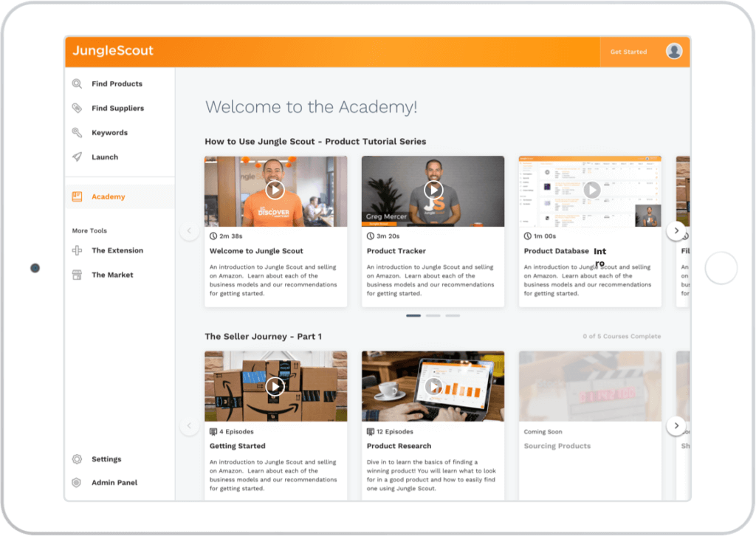Open the user profile avatar
756x536 pixels.
[674, 51]
